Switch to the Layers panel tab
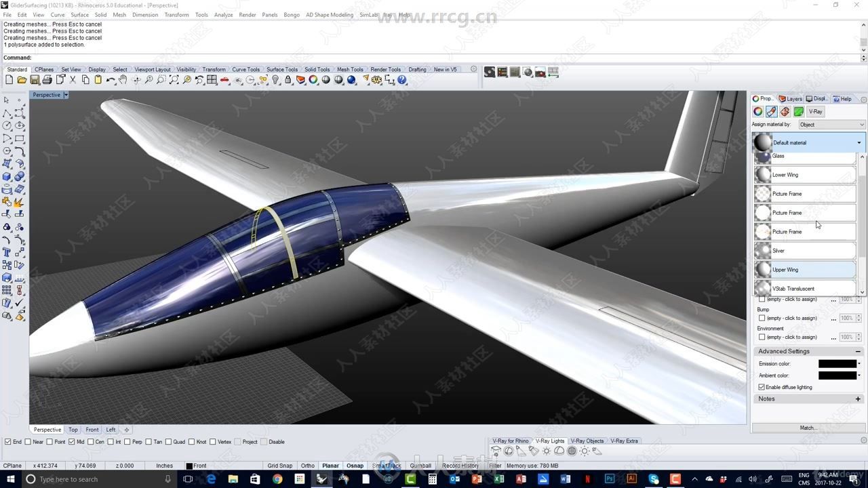The image size is (868, 488). pos(791,99)
